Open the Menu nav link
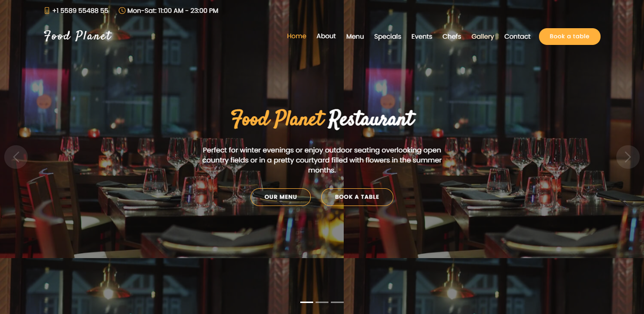Image resolution: width=644 pixels, height=314 pixels. (355, 36)
